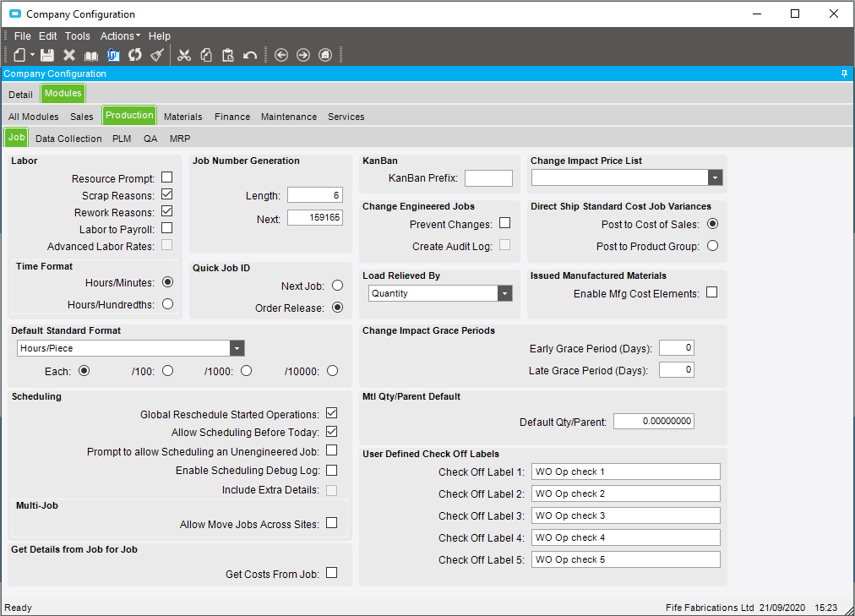855x616 pixels.
Task: Navigate forward with right arrow icon
Action: 303,55
